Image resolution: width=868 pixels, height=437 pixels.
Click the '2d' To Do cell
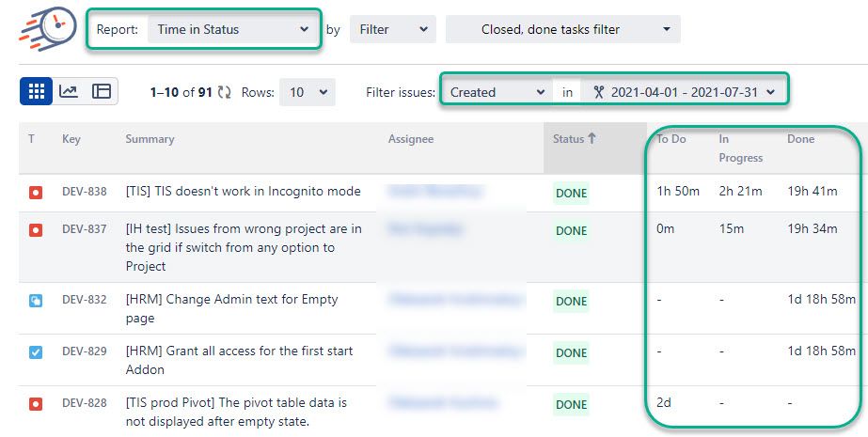pyautogui.click(x=664, y=403)
